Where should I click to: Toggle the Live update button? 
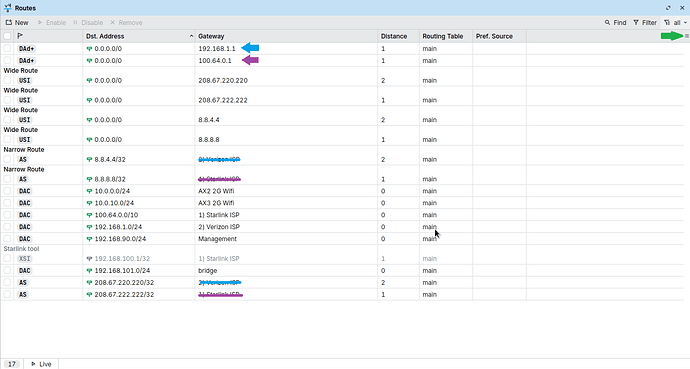click(x=41, y=364)
